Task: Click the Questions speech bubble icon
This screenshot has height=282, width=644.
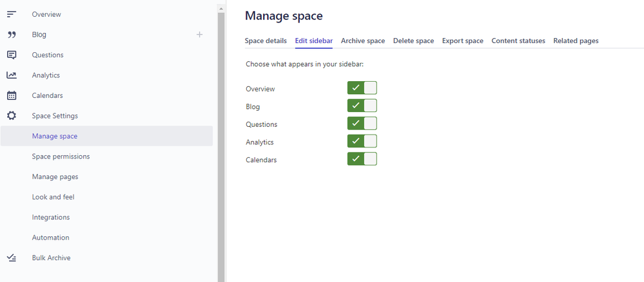Action: [x=12, y=55]
